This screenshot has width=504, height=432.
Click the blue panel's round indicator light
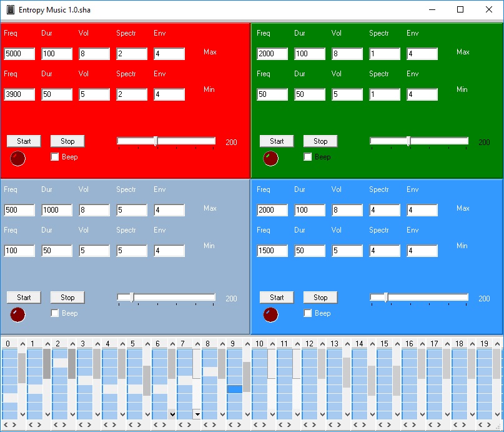click(270, 314)
